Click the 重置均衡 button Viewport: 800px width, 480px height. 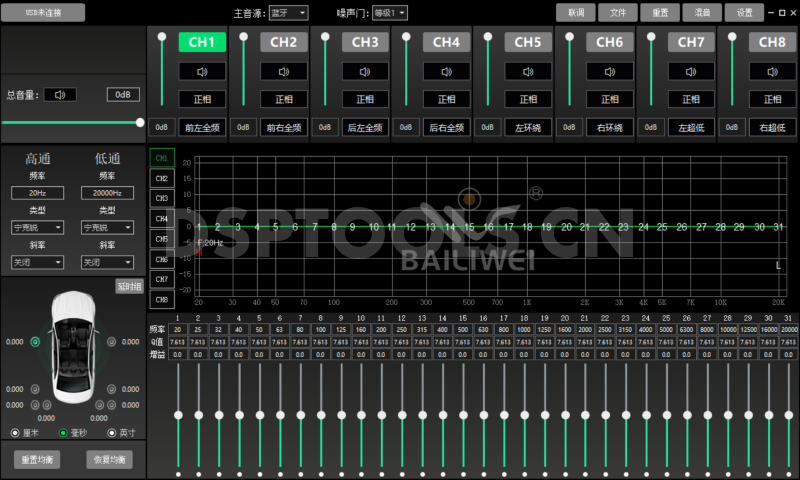[x=38, y=460]
